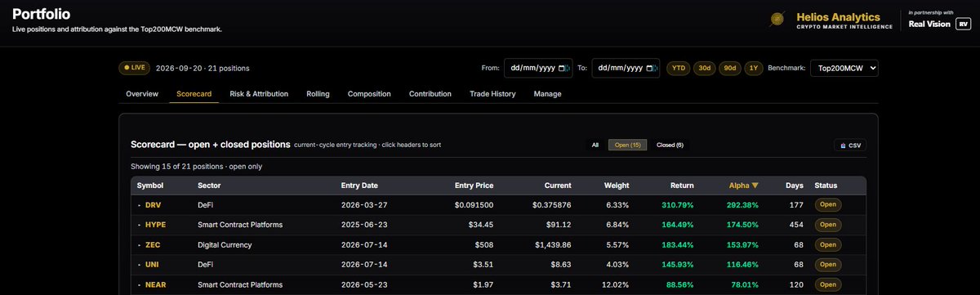980x295 pixels.
Task: Open the Composition tab
Action: [369, 94]
